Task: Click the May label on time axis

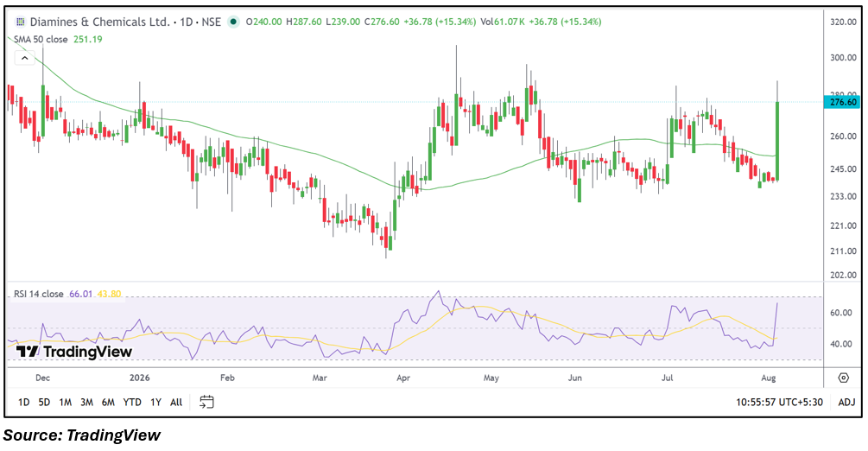Action: (491, 378)
